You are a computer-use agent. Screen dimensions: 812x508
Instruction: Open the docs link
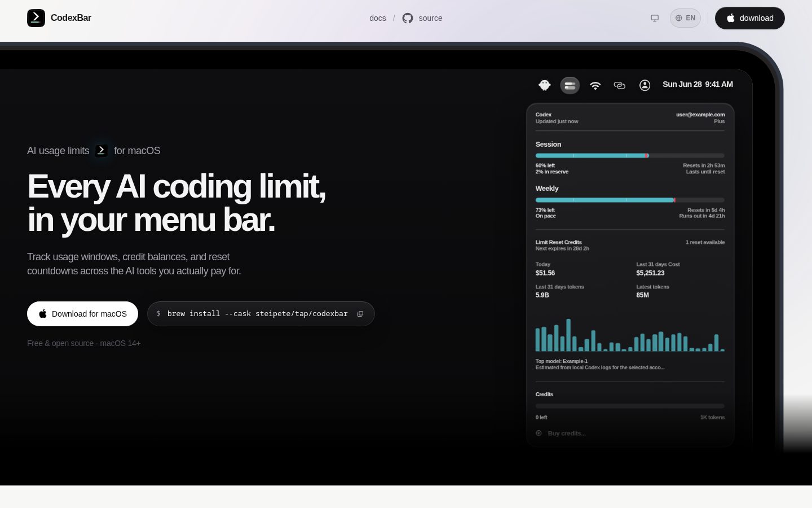point(378,18)
